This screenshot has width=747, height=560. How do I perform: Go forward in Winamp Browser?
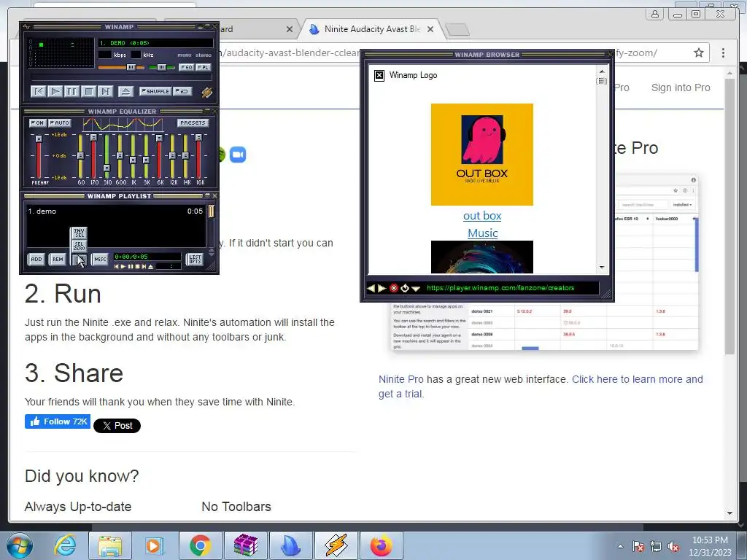[x=382, y=288]
